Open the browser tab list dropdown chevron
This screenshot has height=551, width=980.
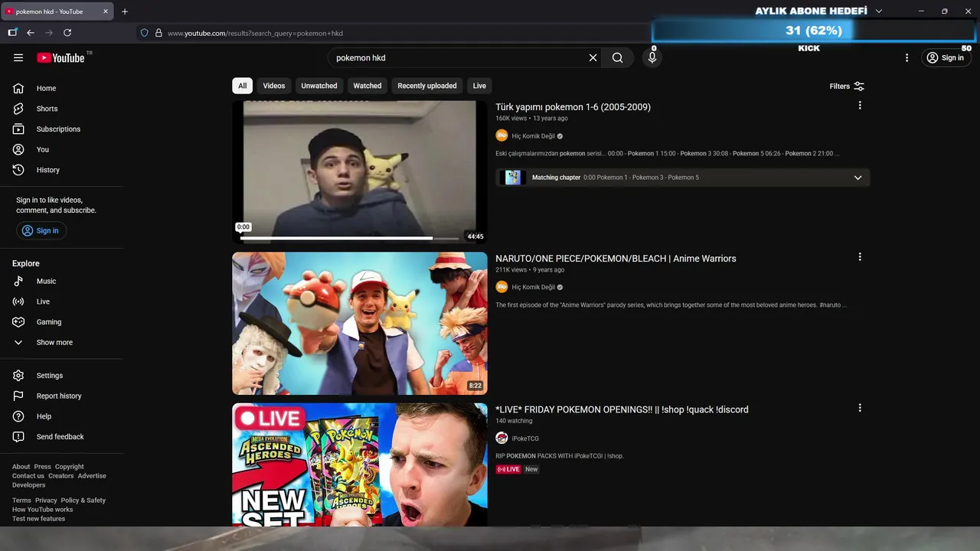point(879,11)
